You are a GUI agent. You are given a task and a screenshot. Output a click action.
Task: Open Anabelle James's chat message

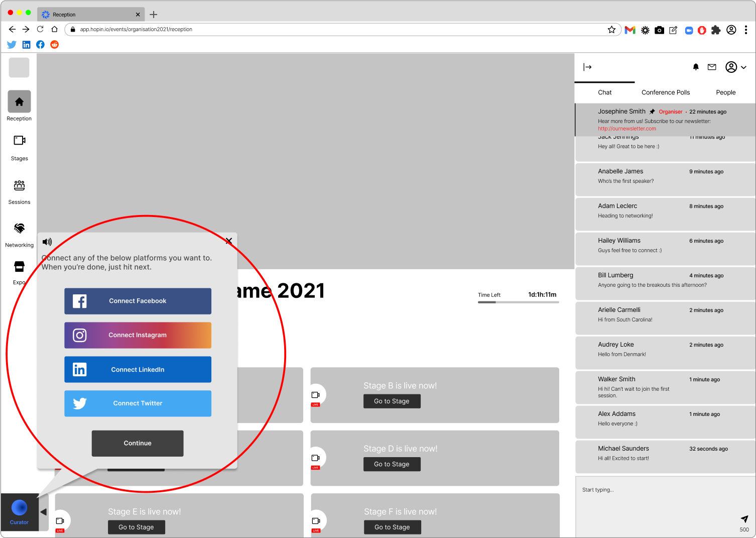point(665,179)
